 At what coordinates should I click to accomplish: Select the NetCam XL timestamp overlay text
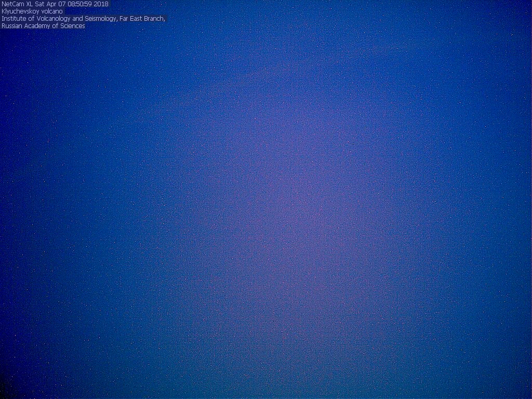pyautogui.click(x=55, y=4)
